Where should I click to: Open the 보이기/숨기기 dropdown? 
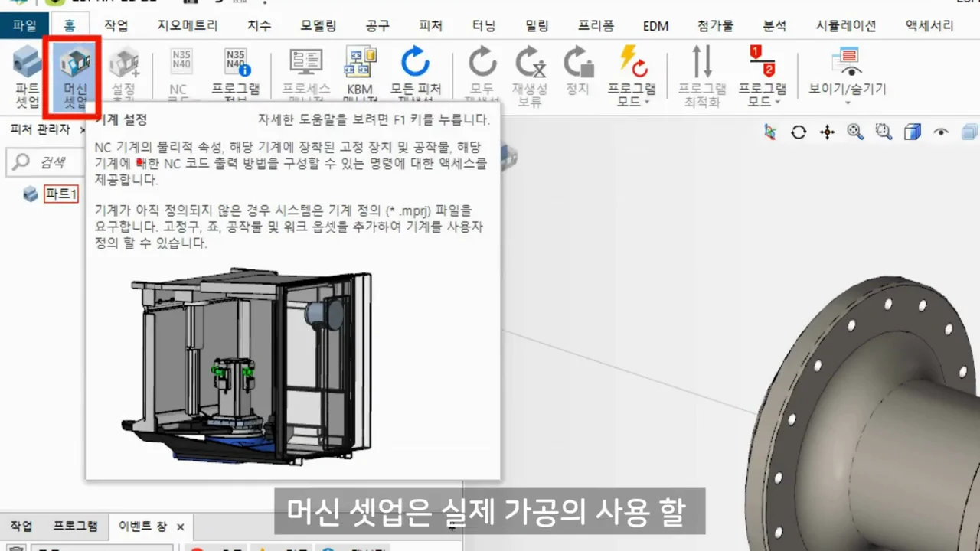(848, 77)
